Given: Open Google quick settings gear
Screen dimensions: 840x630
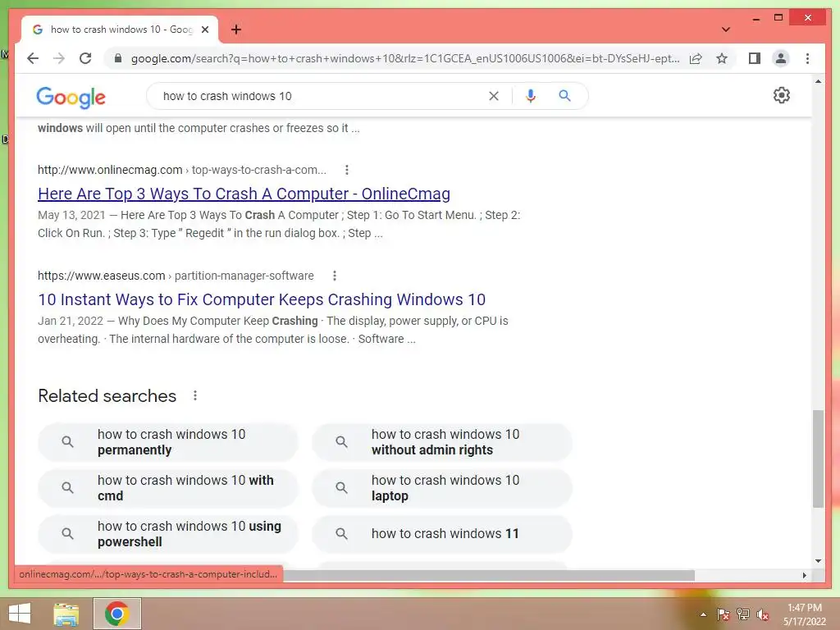Looking at the screenshot, I should point(782,95).
